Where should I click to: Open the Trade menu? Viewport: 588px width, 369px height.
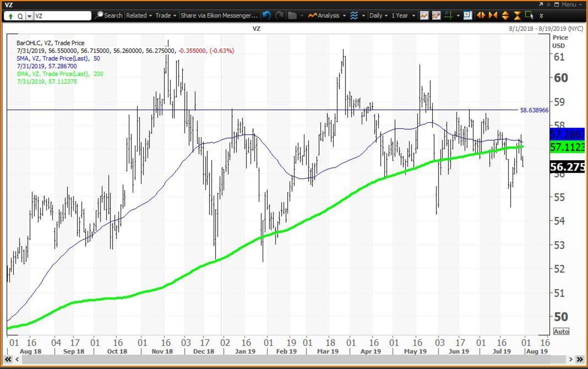[x=165, y=16]
